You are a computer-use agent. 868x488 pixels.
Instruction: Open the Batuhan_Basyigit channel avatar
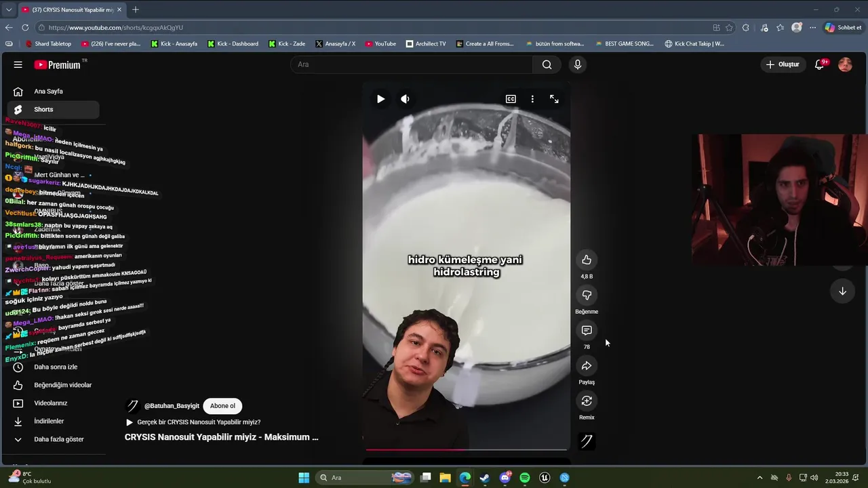(x=133, y=406)
